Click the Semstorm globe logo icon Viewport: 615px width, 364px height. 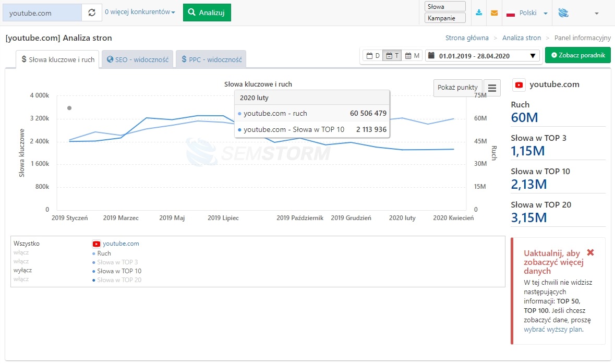pyautogui.click(x=563, y=13)
